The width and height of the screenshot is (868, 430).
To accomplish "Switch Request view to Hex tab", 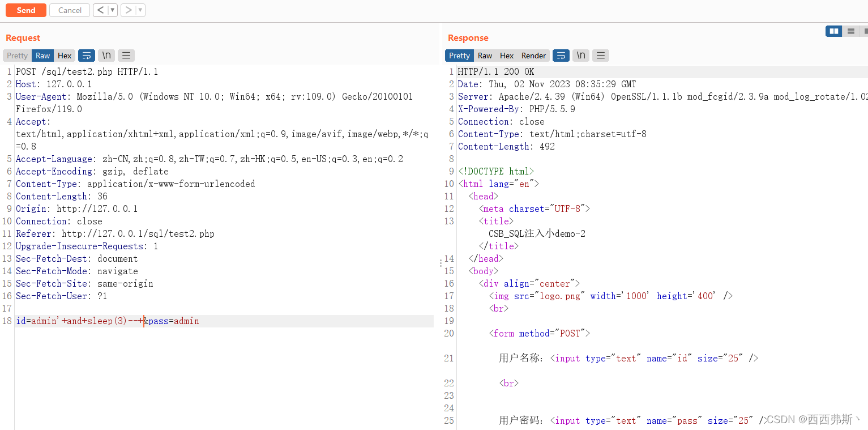I will (x=65, y=56).
